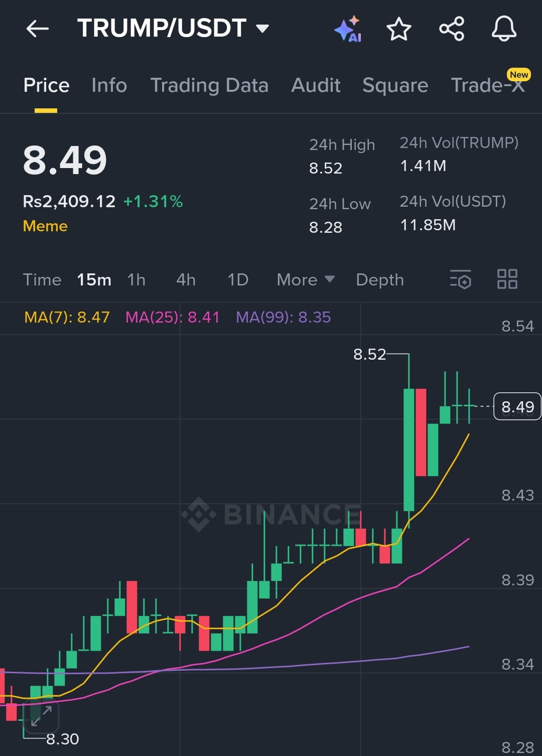Tap the 24h High value 8.52
542x756 pixels.
(326, 168)
